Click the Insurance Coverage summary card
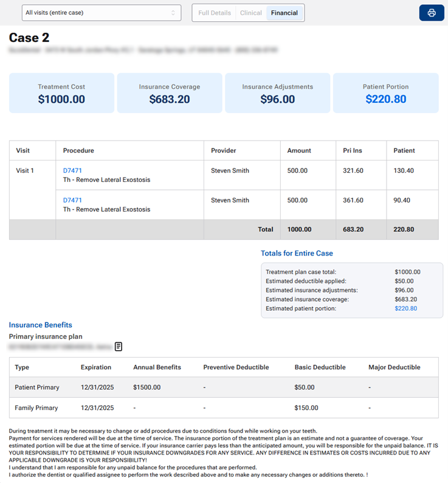The height and width of the screenshot is (483, 448). [170, 92]
